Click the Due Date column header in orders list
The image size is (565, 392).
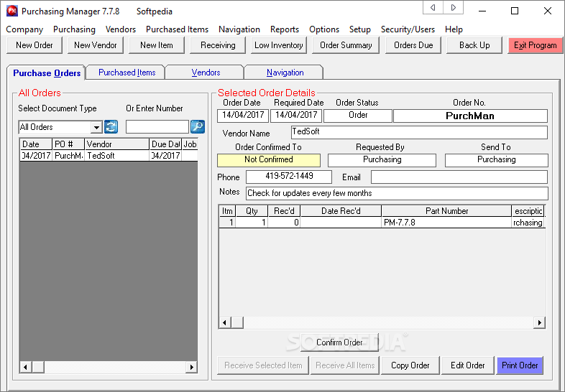(x=165, y=144)
